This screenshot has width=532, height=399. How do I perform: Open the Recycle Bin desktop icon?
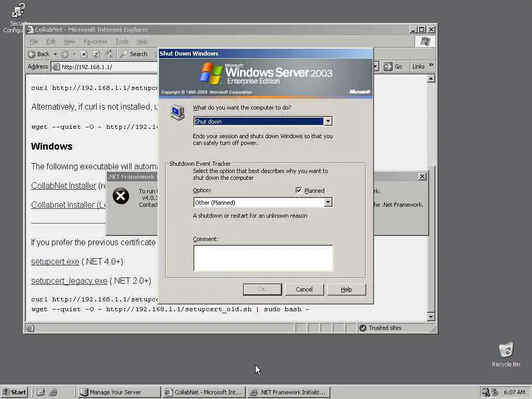pos(506,354)
